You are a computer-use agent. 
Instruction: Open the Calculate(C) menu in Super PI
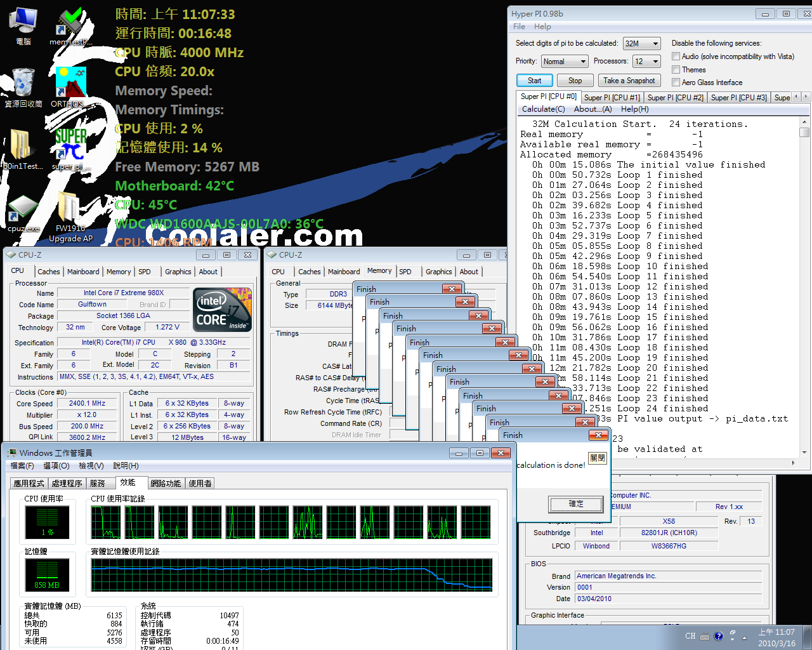tap(543, 109)
